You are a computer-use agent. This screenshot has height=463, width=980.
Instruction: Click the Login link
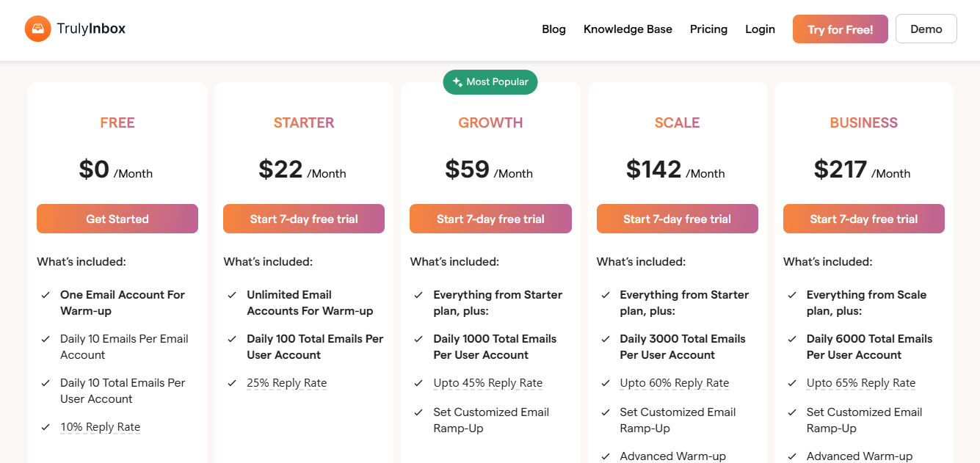[x=760, y=29]
